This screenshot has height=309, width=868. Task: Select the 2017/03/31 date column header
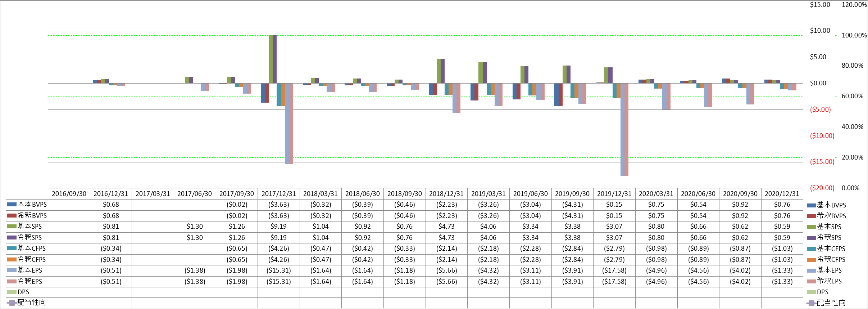point(153,194)
